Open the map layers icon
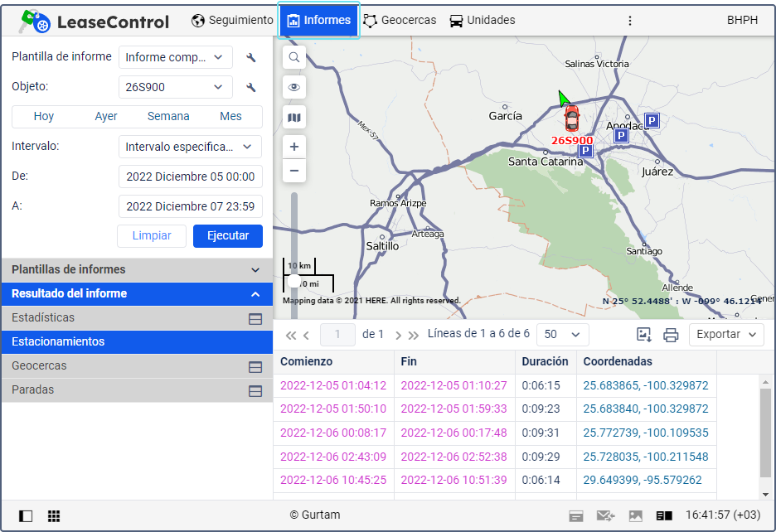 (x=294, y=118)
